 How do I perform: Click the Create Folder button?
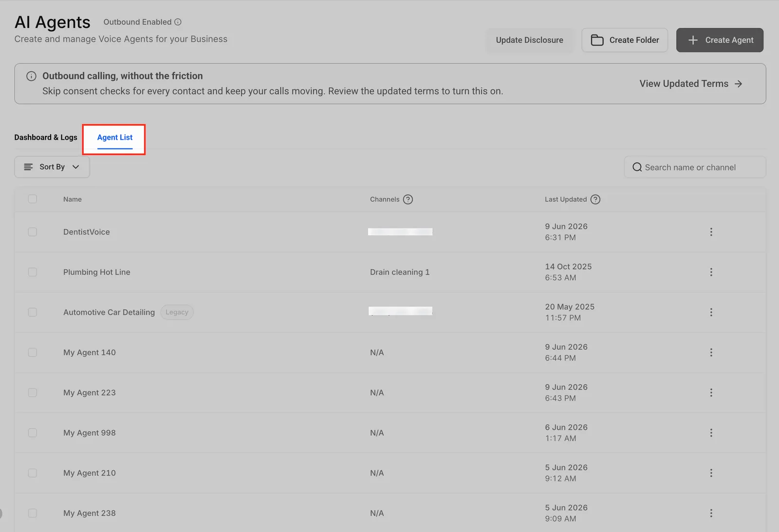(x=625, y=40)
